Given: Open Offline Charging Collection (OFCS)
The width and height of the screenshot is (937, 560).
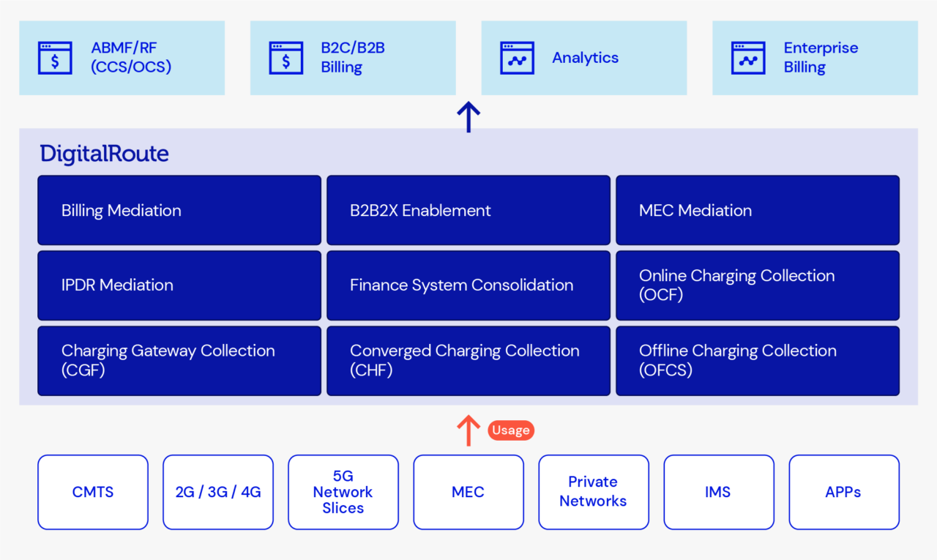Looking at the screenshot, I should 757,360.
